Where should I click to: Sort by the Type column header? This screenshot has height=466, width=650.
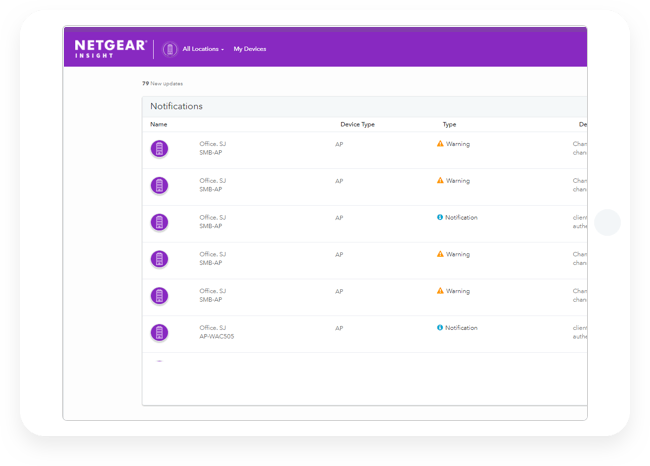449,124
